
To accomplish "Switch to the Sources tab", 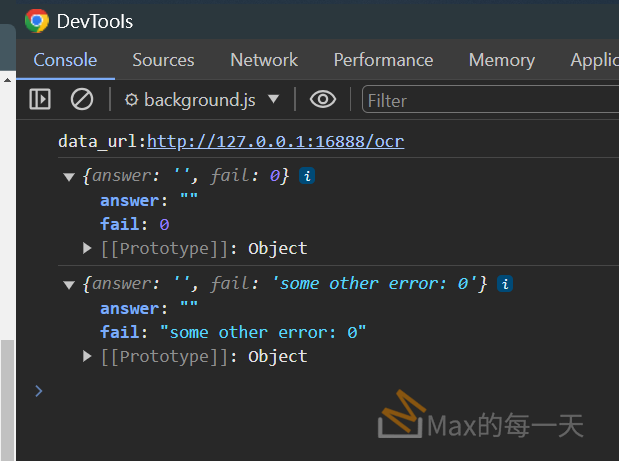I will click(x=163, y=60).
